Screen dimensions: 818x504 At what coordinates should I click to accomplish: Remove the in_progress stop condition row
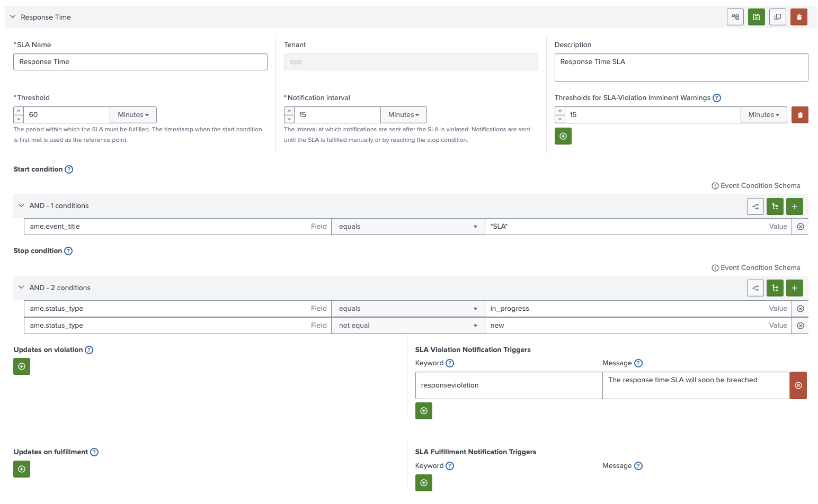pyautogui.click(x=800, y=308)
